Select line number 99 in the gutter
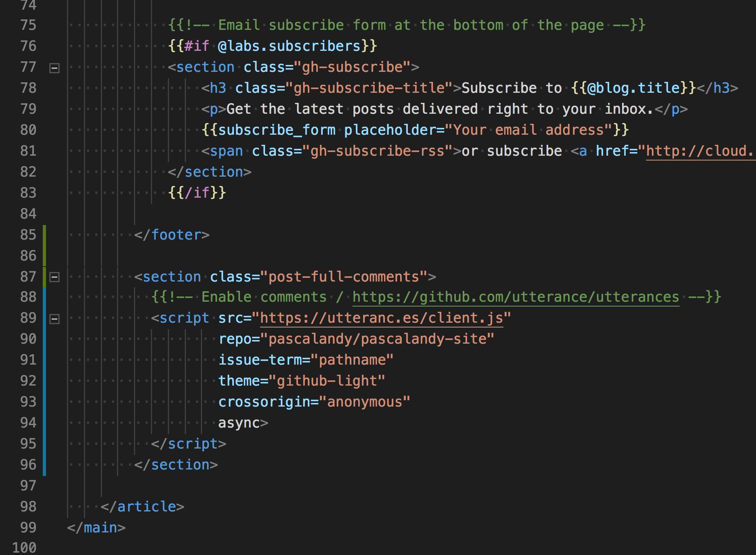Viewport: 756px width, 555px height. [28, 528]
